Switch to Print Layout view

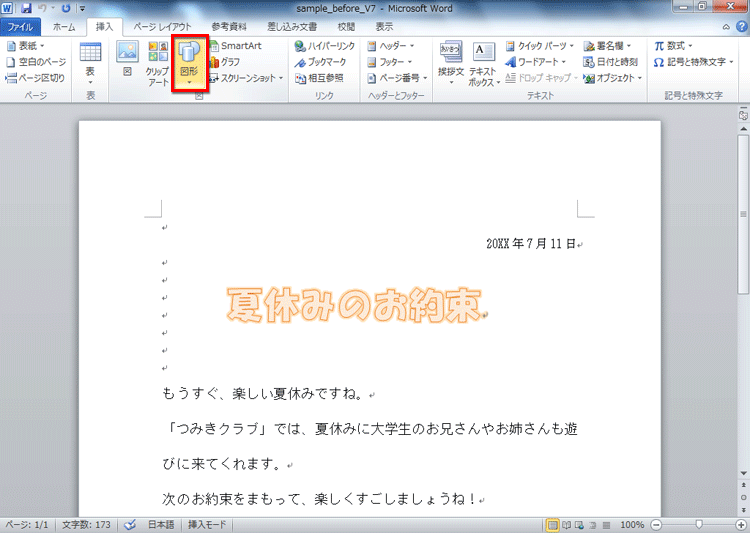point(552,525)
